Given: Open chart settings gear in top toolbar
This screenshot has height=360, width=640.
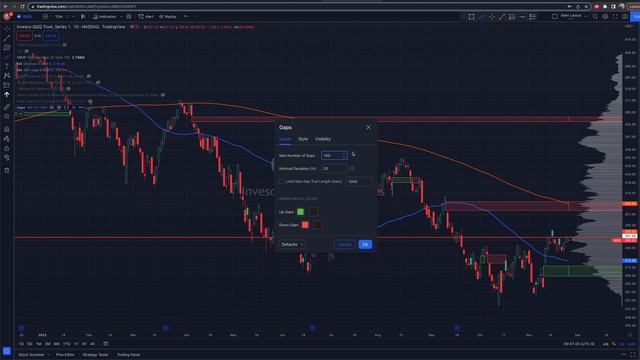Looking at the screenshot, I should click(605, 17).
